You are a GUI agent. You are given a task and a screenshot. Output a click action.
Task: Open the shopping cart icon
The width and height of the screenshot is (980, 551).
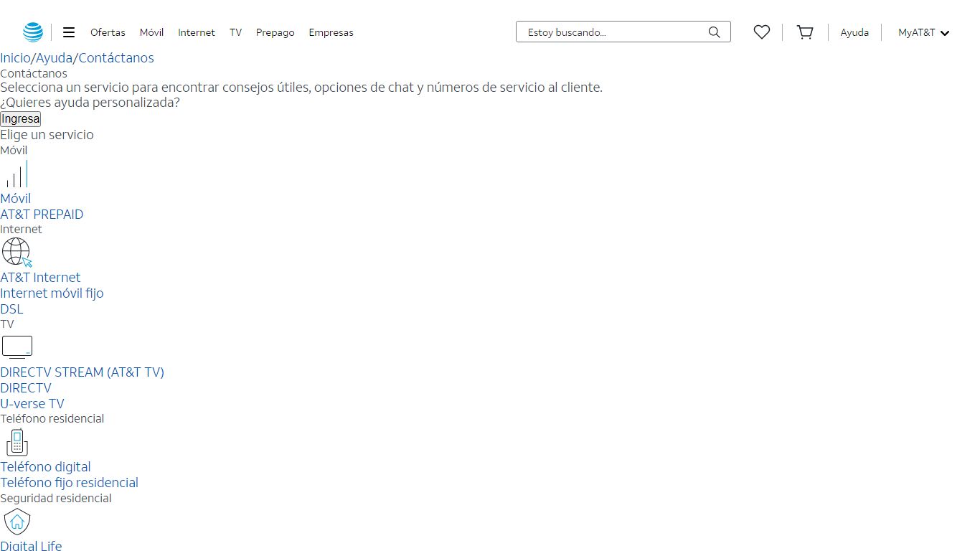805,32
